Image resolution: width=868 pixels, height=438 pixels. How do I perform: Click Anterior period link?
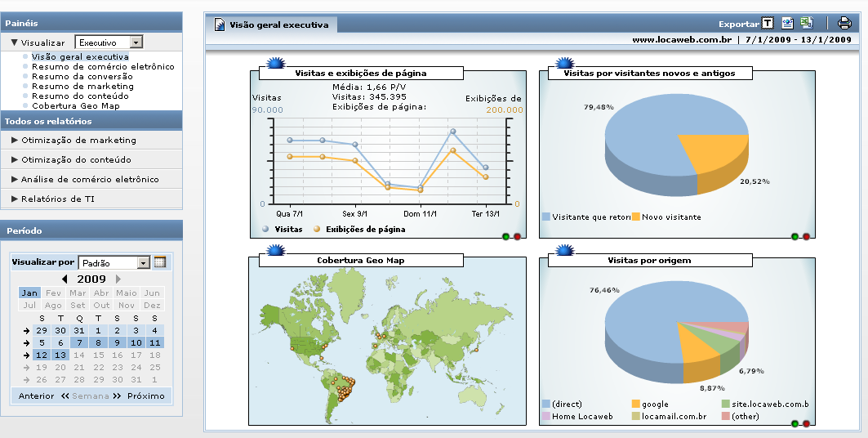pyautogui.click(x=37, y=396)
